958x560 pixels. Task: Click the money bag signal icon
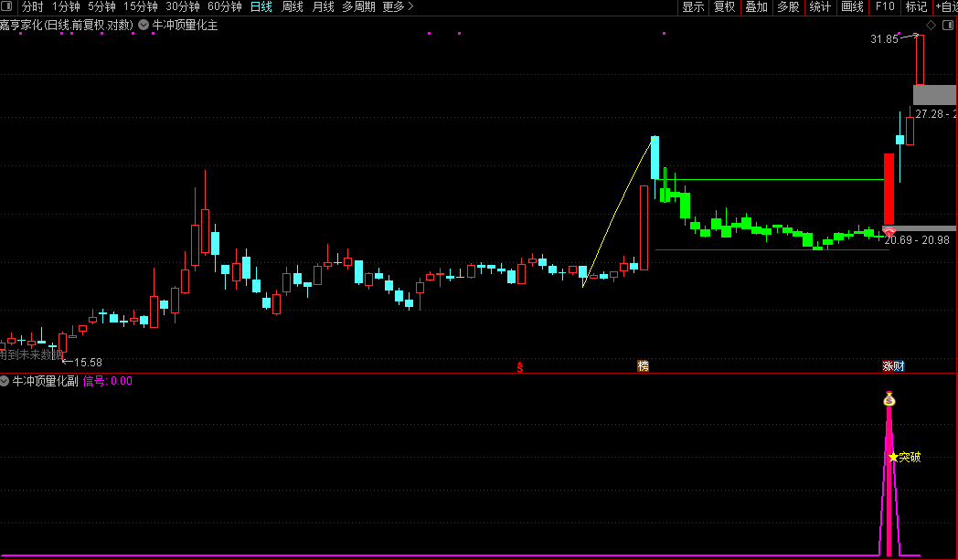889,399
